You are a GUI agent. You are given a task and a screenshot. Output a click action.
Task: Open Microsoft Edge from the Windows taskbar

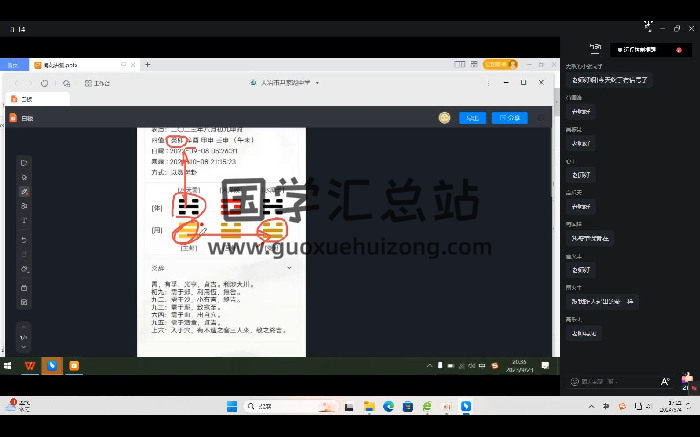click(x=388, y=406)
